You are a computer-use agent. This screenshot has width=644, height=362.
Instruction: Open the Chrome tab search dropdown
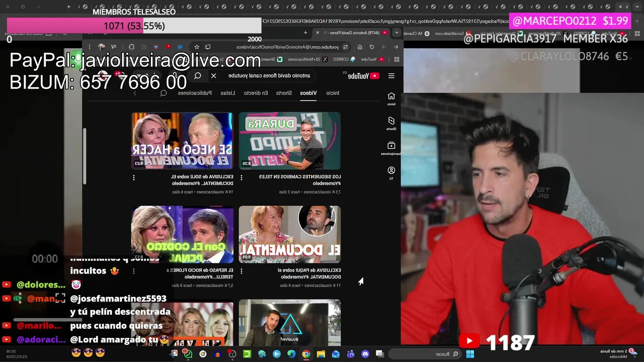(x=396, y=33)
